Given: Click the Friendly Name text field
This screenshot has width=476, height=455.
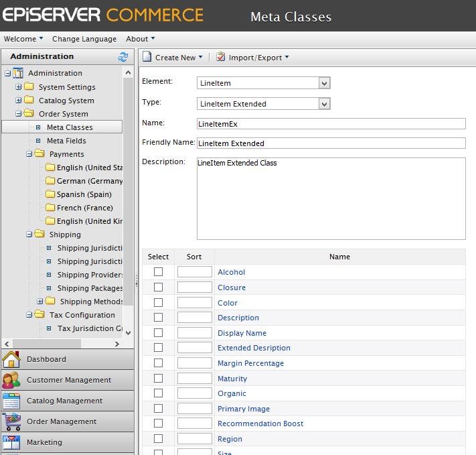Looking at the screenshot, I should tap(331, 143).
